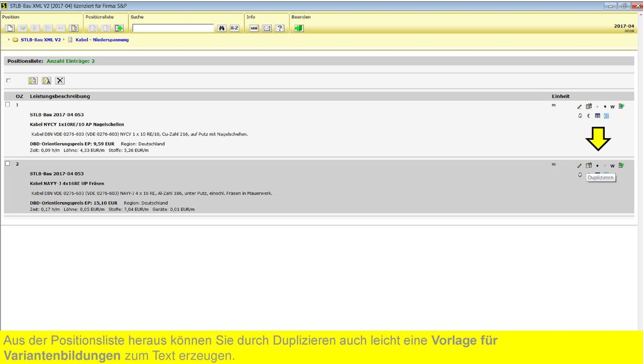Click the 'Anzahl Einträge: 2' count text
Image resolution: width=643 pixels, height=364 pixels.
pyautogui.click(x=70, y=61)
